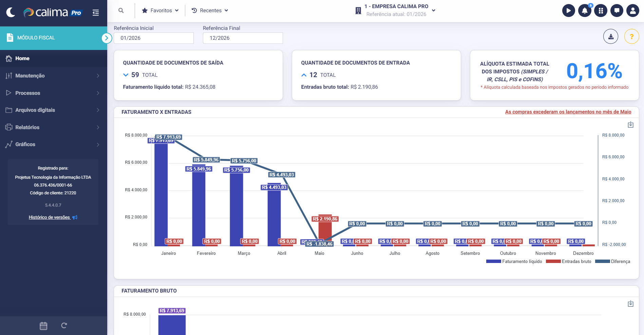This screenshot has width=644, height=335.
Task: Toggle Faturamento líquido legend series
Action: (514, 261)
